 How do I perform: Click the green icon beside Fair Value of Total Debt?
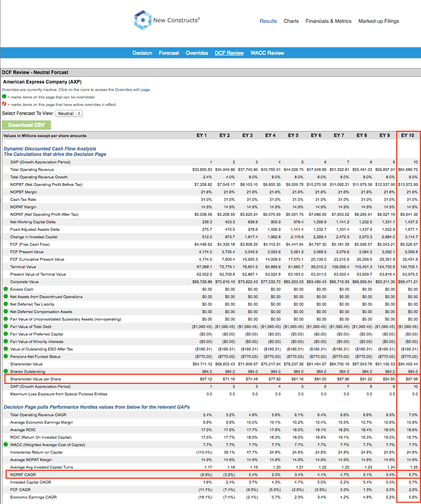[6, 326]
